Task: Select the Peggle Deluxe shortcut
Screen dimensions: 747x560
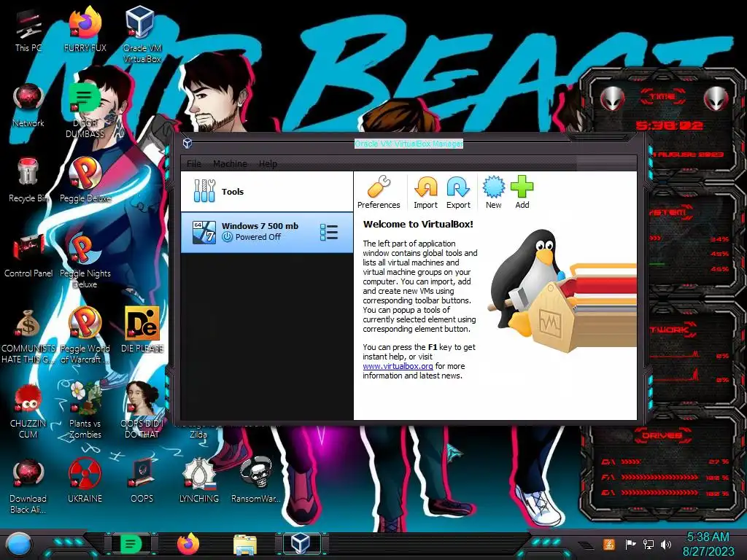Action: pos(85,181)
